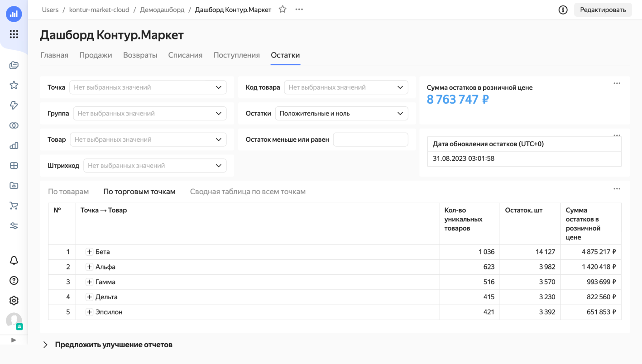Screen dimensions: 642x364
Task: Open charts bar icon in sidebar
Action: pos(14,145)
